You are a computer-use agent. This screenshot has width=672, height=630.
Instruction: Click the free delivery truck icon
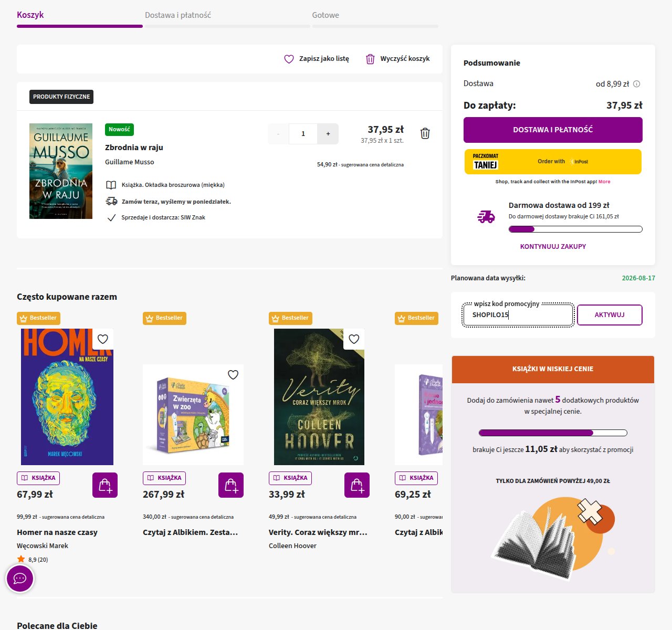pyautogui.click(x=486, y=216)
